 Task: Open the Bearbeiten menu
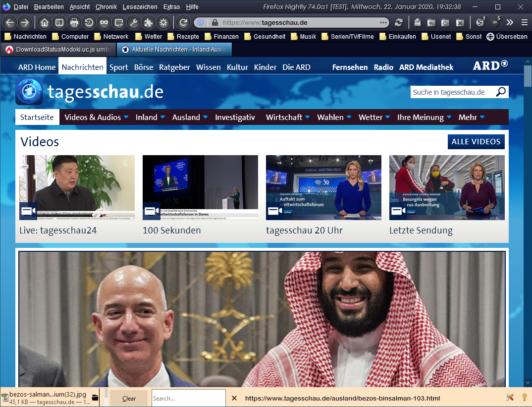coord(49,7)
